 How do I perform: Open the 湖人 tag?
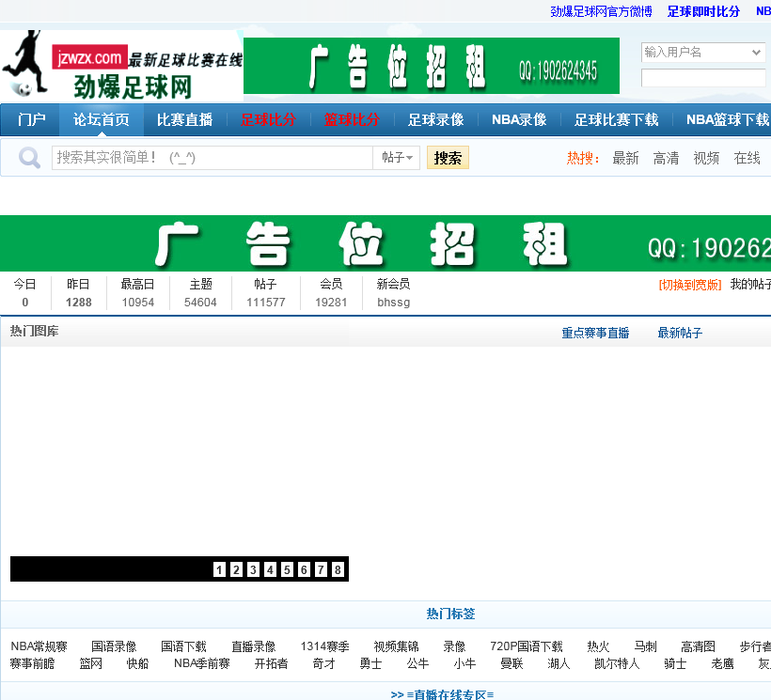[x=559, y=663]
